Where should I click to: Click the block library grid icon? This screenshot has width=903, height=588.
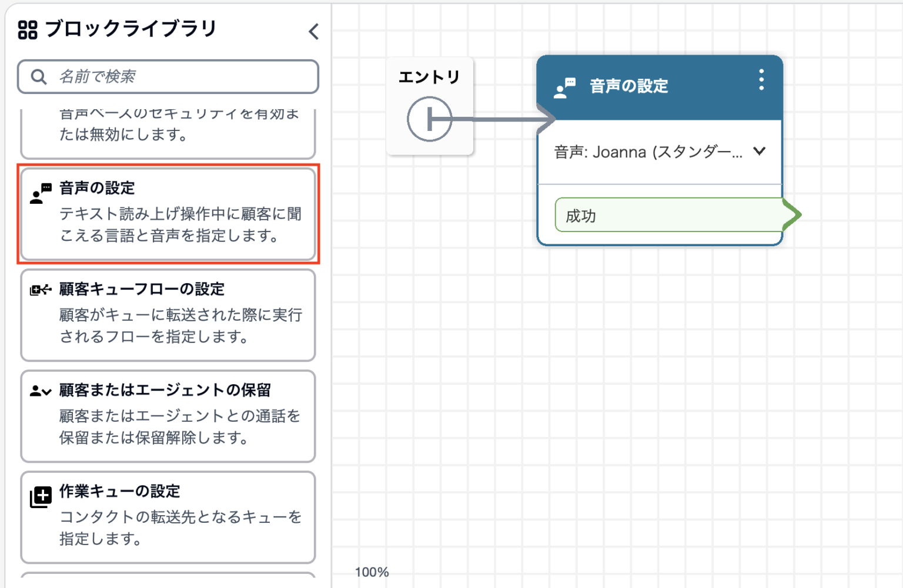(28, 28)
